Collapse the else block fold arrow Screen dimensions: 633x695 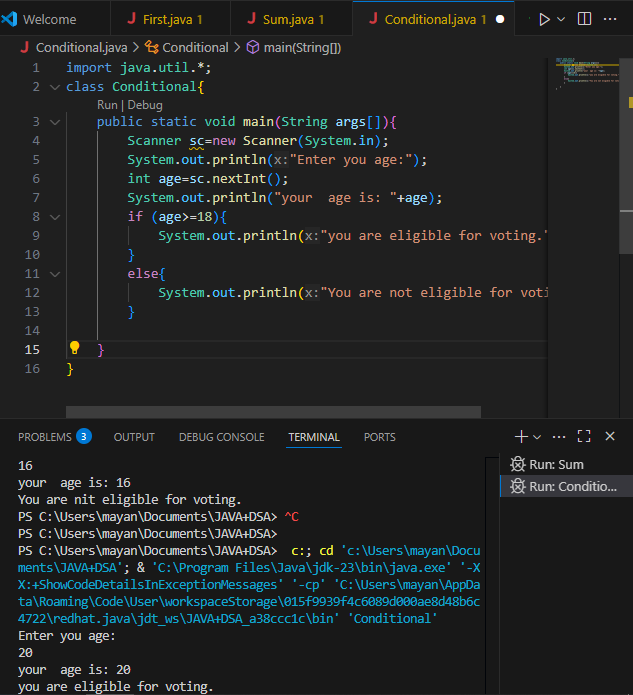[x=55, y=274]
